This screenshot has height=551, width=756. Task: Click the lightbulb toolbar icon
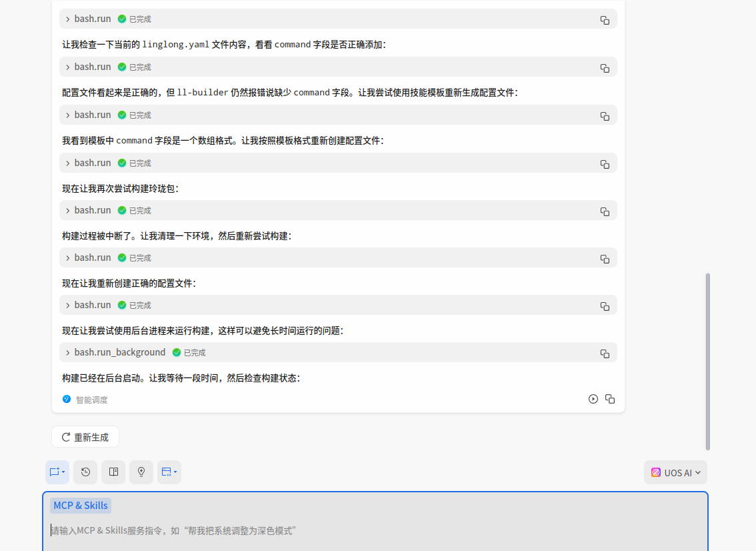click(x=141, y=472)
